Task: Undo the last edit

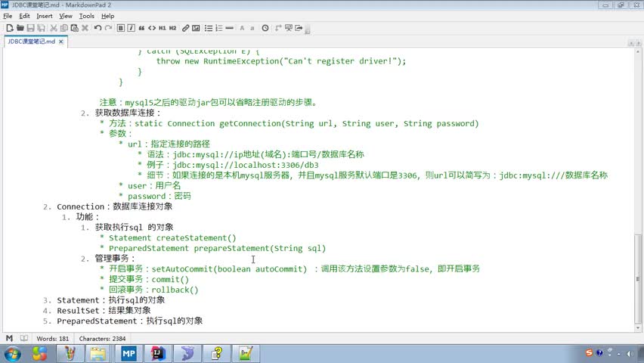Action: point(98,28)
